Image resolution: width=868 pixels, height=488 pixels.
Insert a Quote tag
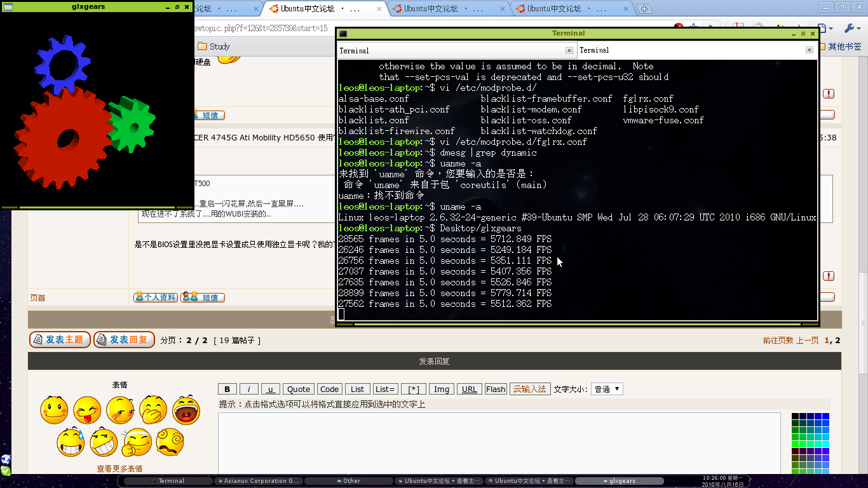[x=299, y=390]
